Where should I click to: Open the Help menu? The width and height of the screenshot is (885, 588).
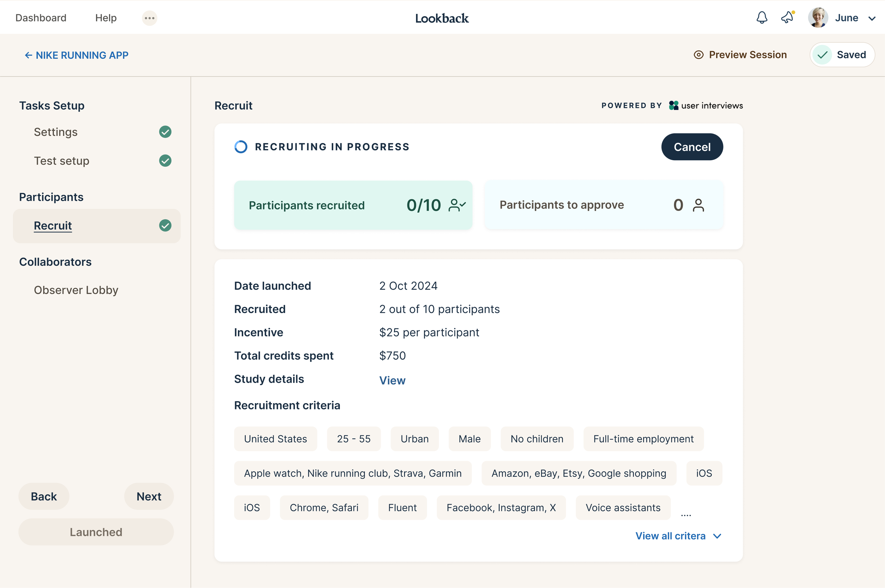point(106,18)
